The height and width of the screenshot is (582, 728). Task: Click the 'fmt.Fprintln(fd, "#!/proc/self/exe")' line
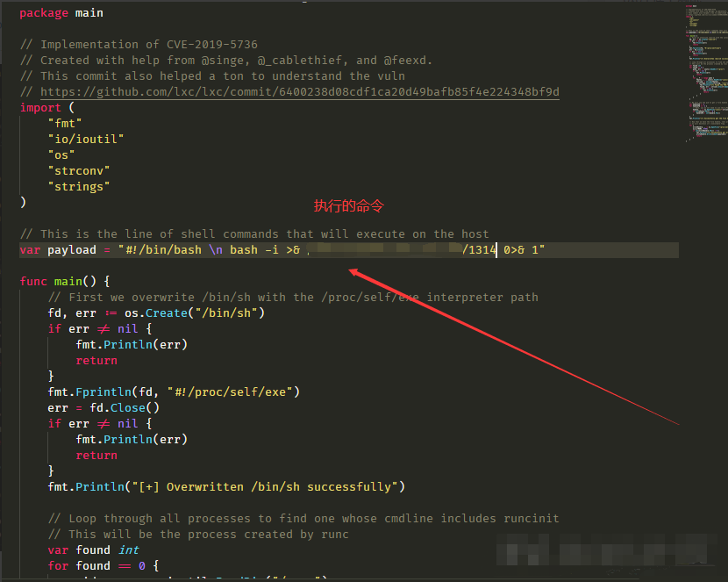tap(174, 392)
